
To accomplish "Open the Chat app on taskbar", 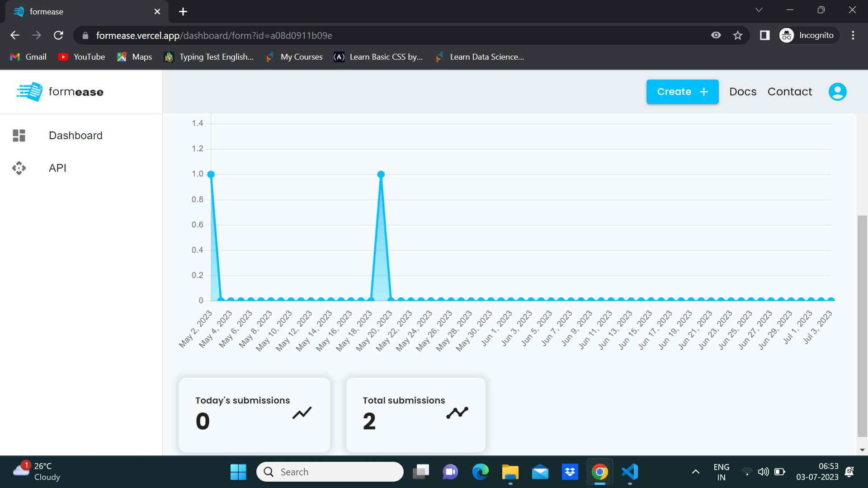I will point(450,472).
